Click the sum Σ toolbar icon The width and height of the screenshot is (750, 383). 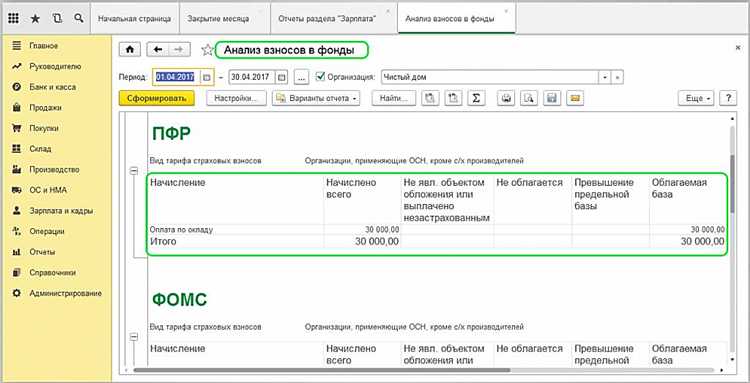pyautogui.click(x=476, y=98)
